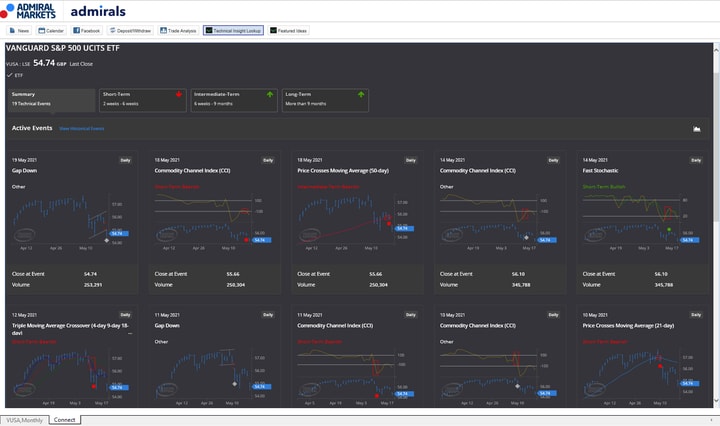Open the 19 May 2021 Gap Down chart
The width and height of the screenshot is (720, 426).
click(x=72, y=221)
